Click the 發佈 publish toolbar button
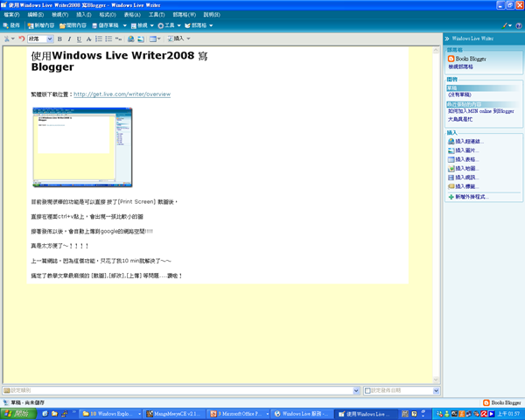 tap(11, 25)
